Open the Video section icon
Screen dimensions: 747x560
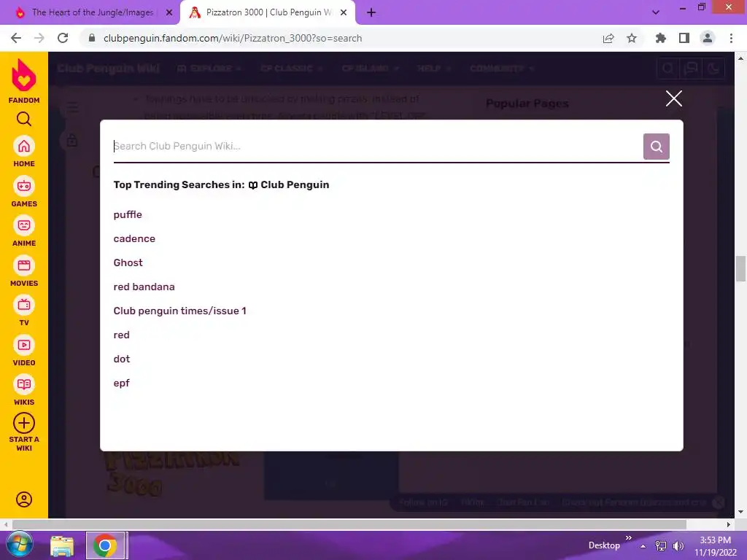(24, 345)
